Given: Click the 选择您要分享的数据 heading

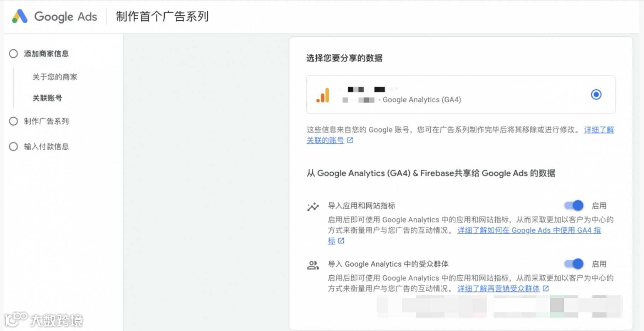Looking at the screenshot, I should click(x=344, y=58).
